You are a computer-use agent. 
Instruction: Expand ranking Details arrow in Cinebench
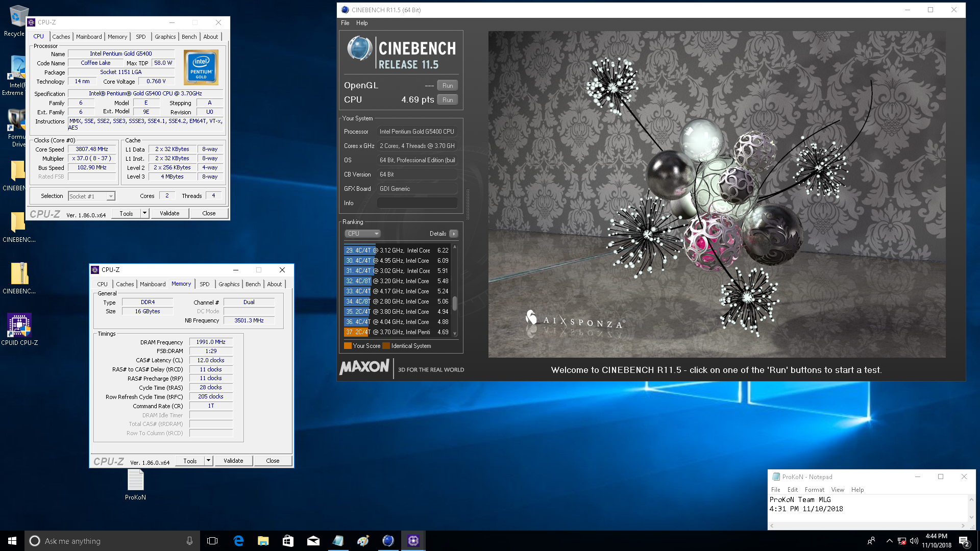point(453,234)
